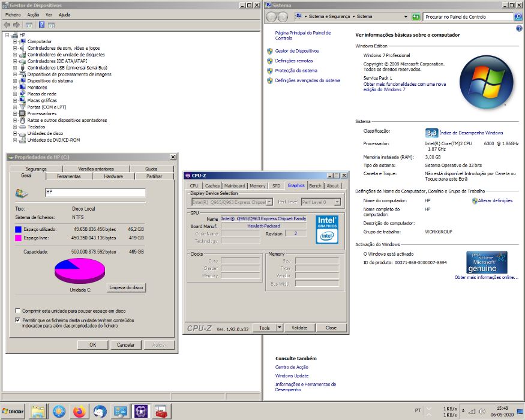The width and height of the screenshot is (525, 420).
Task: Click the disk usage pie chart
Action: (x=80, y=271)
